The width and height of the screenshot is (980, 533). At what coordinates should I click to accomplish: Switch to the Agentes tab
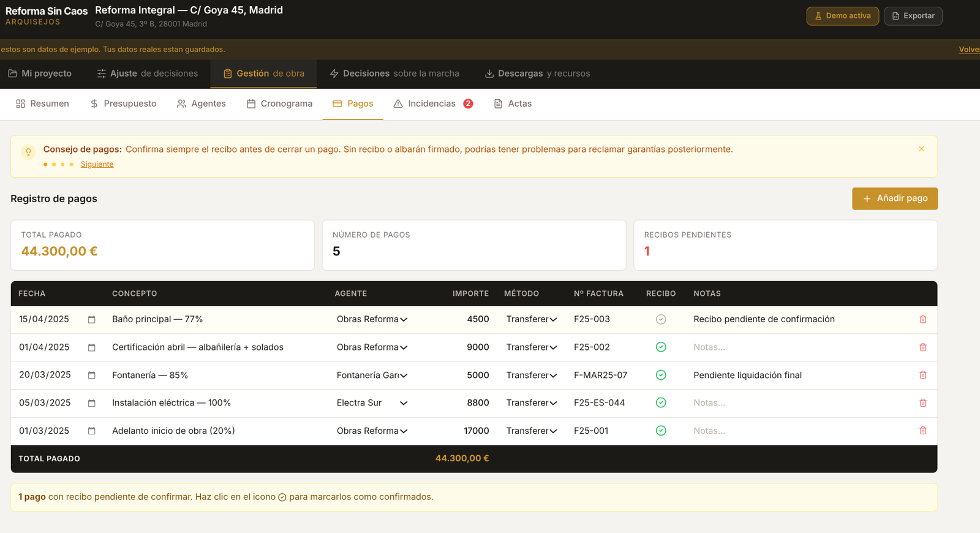[202, 104]
